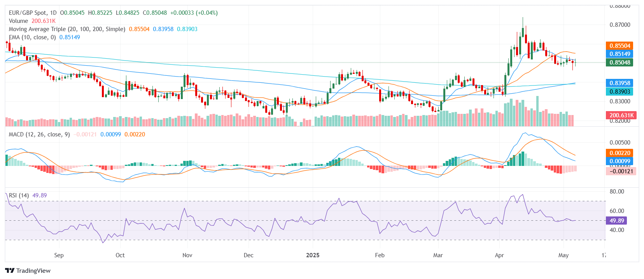Click the 0.83958 moving average price tag

pos(619,83)
